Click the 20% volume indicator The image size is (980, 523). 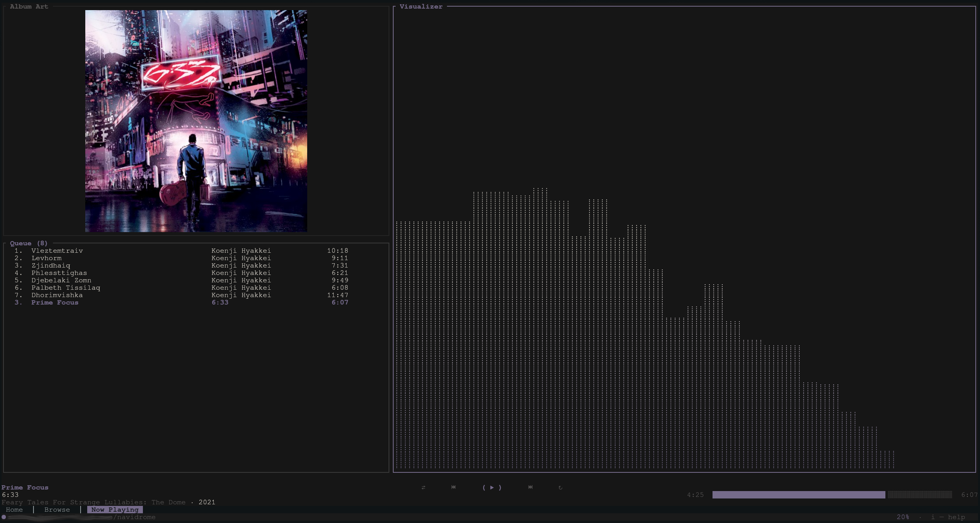(x=903, y=517)
